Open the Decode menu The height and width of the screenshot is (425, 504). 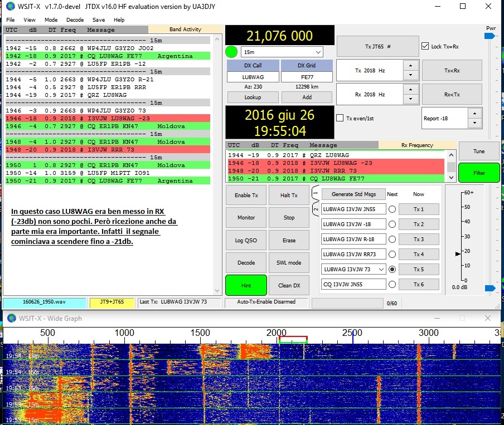(75, 19)
